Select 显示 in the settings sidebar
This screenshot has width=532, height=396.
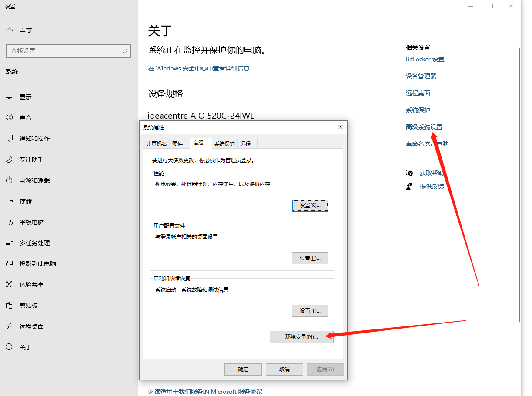click(25, 97)
